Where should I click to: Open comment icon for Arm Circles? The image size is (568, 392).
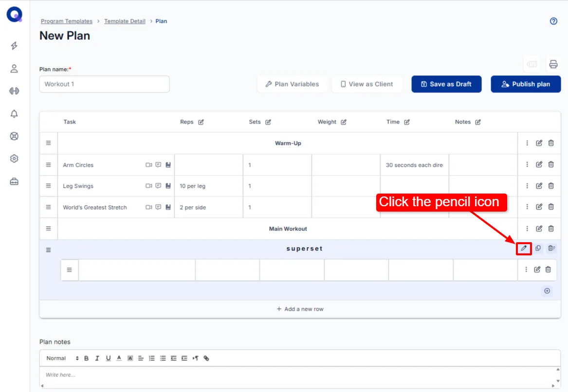(158, 165)
